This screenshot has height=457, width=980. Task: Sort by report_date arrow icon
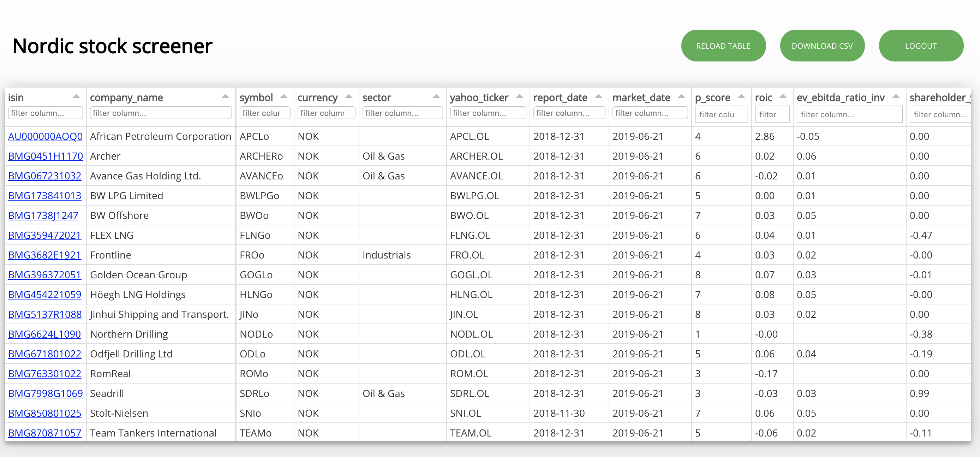tap(599, 97)
